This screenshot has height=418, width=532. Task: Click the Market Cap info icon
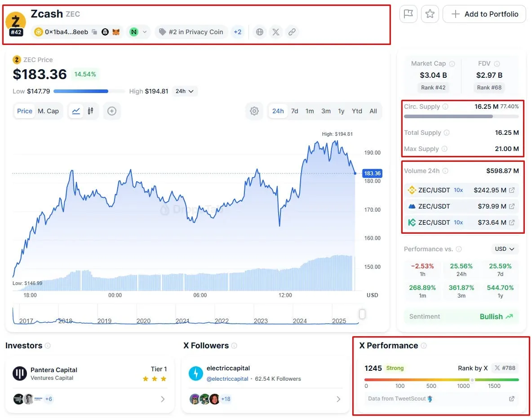click(x=452, y=64)
